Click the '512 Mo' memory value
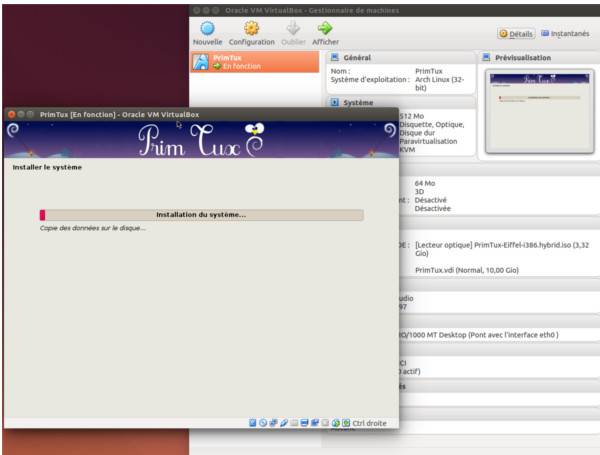 pyautogui.click(x=412, y=116)
